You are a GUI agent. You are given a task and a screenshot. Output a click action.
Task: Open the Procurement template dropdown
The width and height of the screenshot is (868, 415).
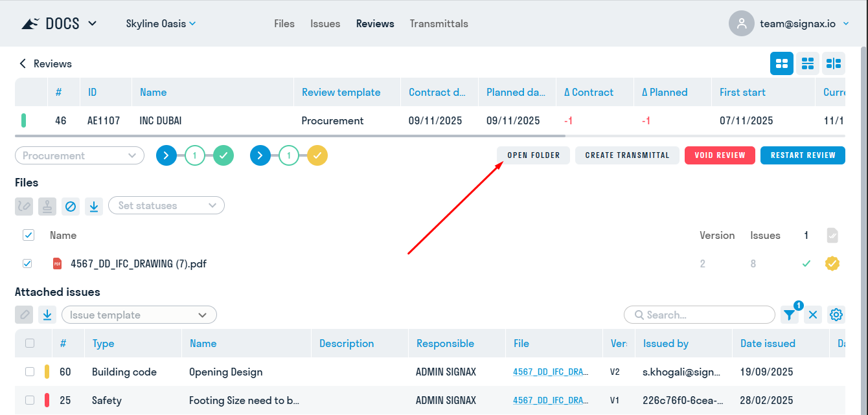click(80, 155)
